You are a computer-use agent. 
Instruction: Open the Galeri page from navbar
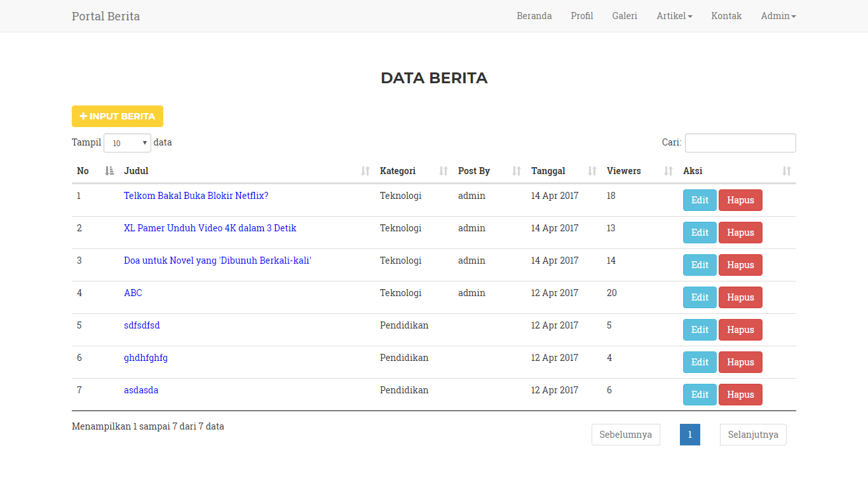tap(625, 16)
